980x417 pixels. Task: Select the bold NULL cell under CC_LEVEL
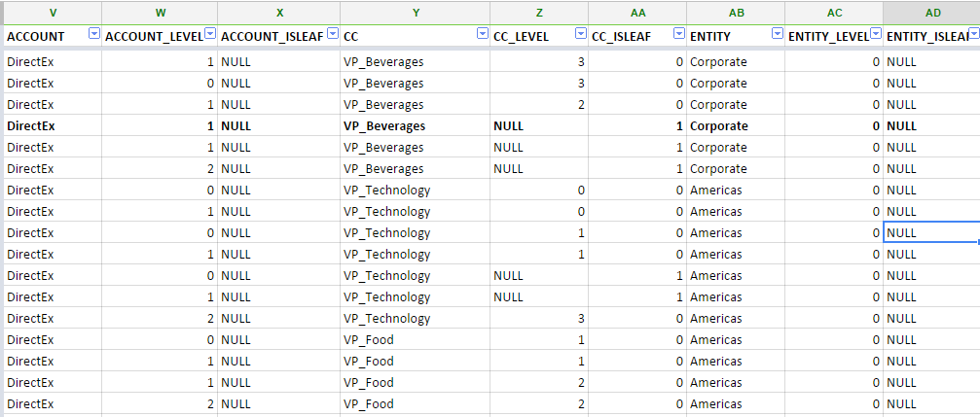click(x=539, y=125)
